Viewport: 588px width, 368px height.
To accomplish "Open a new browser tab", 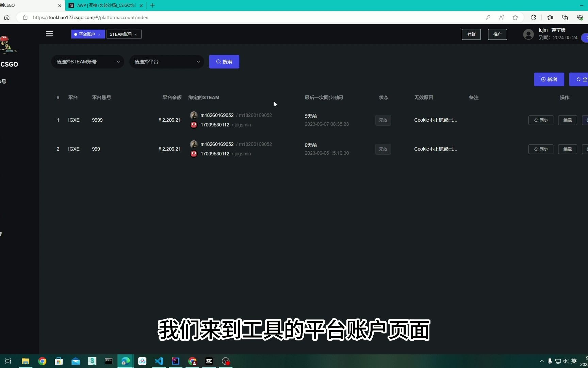I will tap(152, 5).
